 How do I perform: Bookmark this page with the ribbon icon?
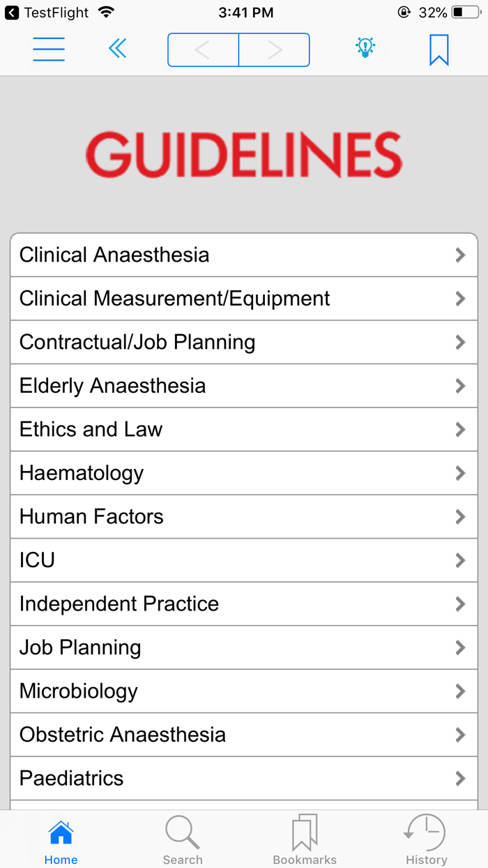438,49
